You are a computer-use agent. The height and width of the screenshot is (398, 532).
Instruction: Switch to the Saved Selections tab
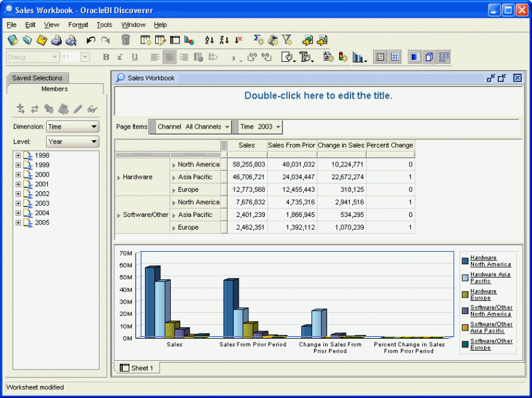pyautogui.click(x=37, y=78)
